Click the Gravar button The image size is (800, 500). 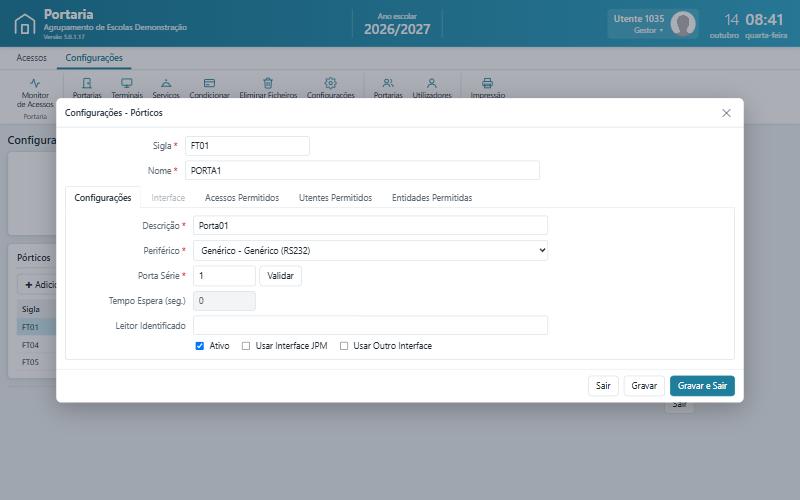click(644, 386)
